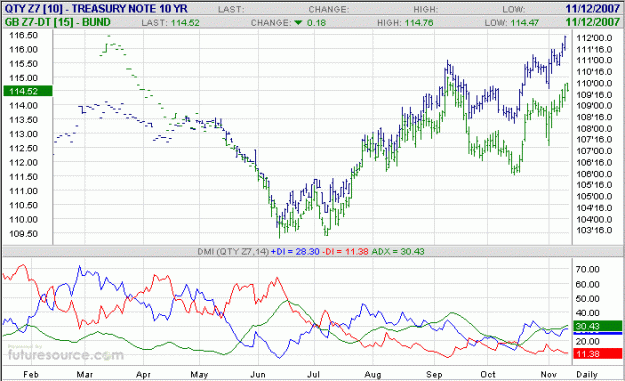Click the date 11/12/2007 in BUND row
Image resolution: width=625 pixels, height=381 pixels.
tap(593, 22)
